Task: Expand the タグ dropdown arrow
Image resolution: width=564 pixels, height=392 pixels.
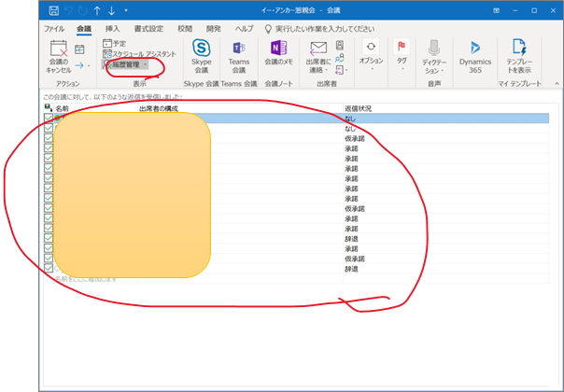Action: click(x=402, y=69)
